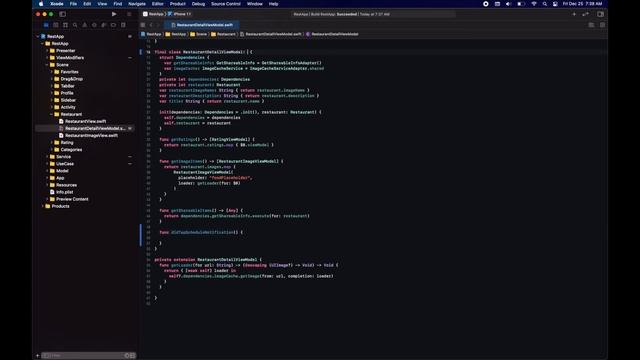Adjust editor options at top right
Screen dimensions: 640x360
[x=591, y=25]
